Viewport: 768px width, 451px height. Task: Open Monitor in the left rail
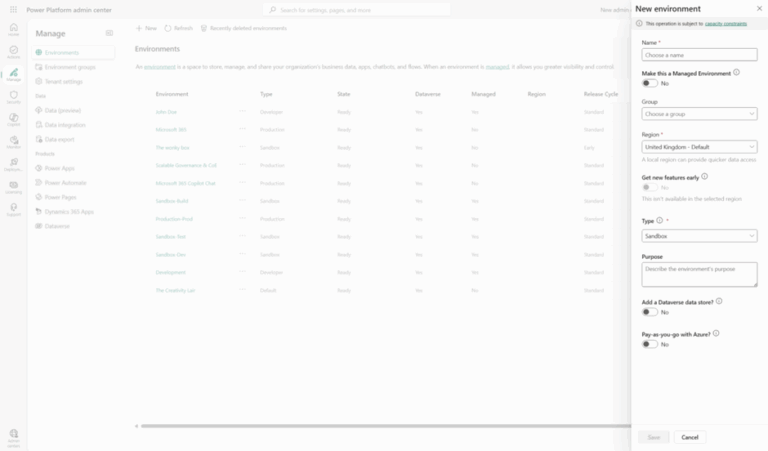[14, 142]
